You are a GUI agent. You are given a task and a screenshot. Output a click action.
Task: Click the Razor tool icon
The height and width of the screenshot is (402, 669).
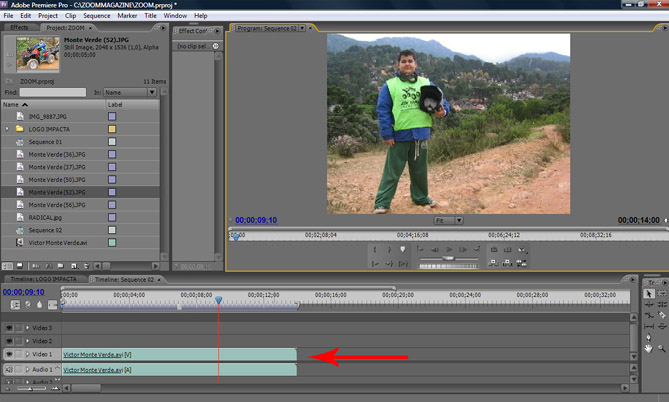(x=649, y=318)
